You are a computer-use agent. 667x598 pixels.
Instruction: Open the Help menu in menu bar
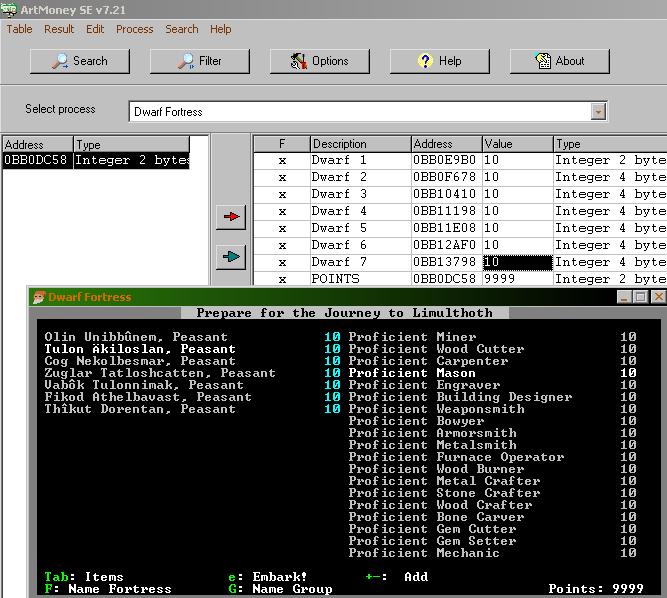220,29
